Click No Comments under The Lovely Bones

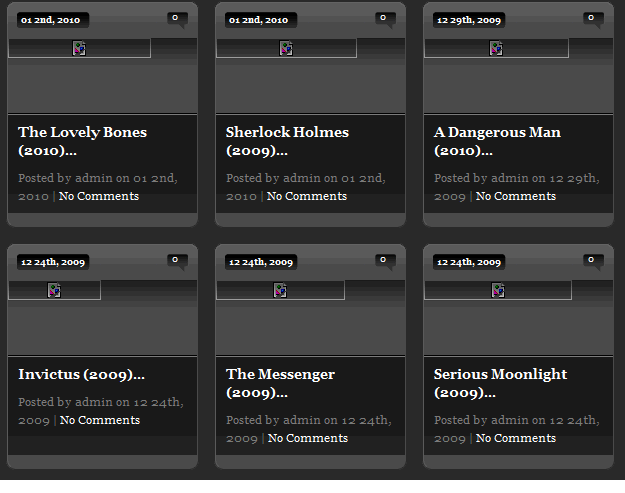point(99,196)
